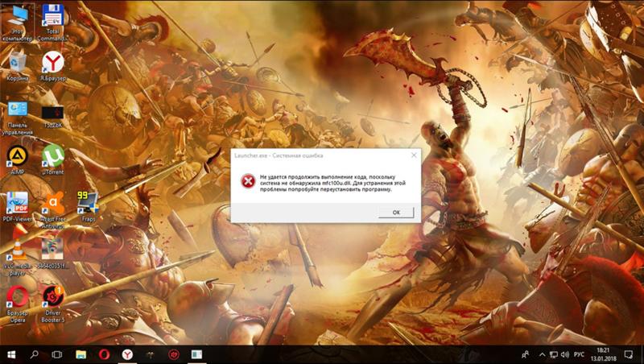Expand hidden system tray icons chevron
The height and width of the screenshot is (364, 644).
coord(542,354)
